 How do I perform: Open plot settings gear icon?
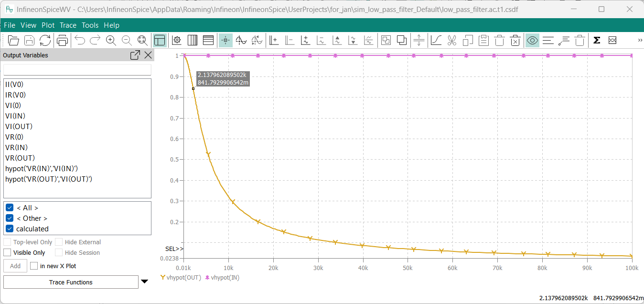coord(176,41)
